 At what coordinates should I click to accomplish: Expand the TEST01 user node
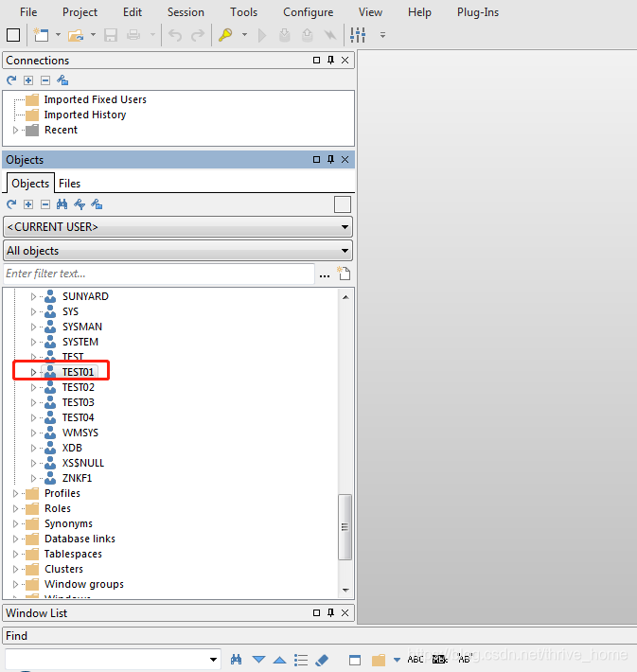33,372
